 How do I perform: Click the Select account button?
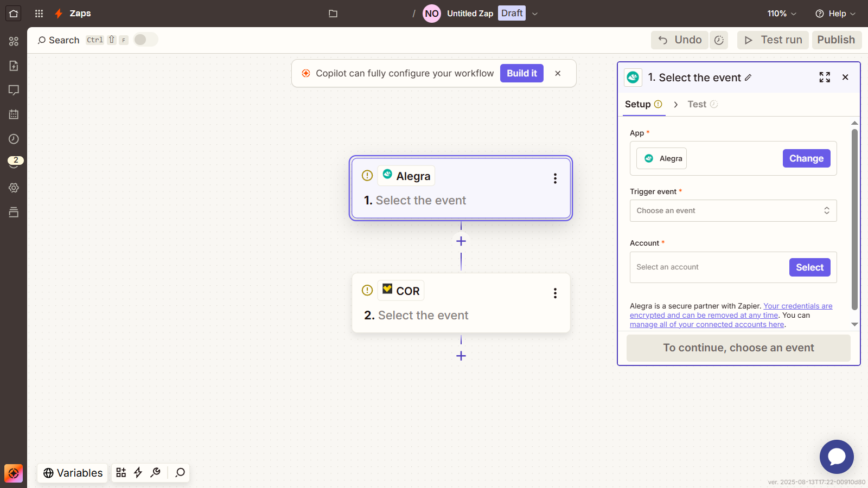(x=809, y=267)
